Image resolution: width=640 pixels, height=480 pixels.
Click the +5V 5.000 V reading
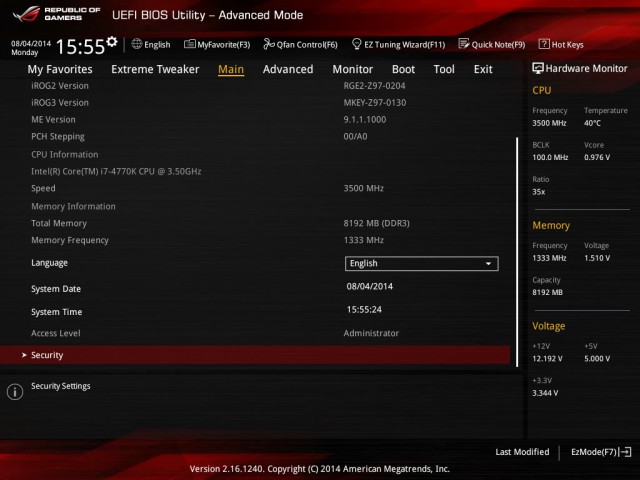(597, 359)
